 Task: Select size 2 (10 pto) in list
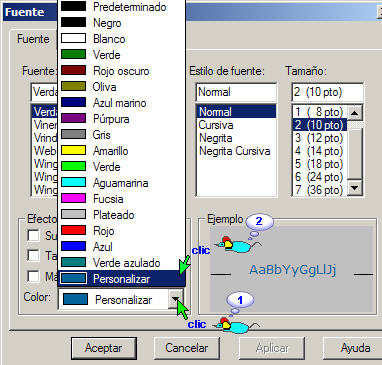point(320,125)
